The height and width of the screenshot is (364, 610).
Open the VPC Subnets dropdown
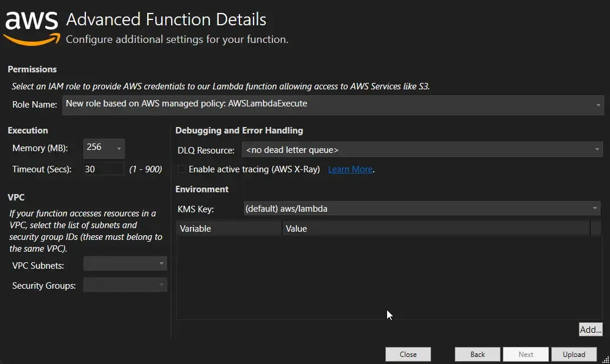pyautogui.click(x=161, y=263)
